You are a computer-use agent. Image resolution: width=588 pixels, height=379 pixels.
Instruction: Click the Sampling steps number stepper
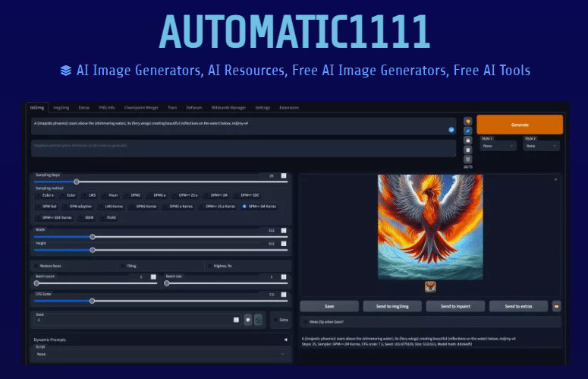click(x=284, y=175)
